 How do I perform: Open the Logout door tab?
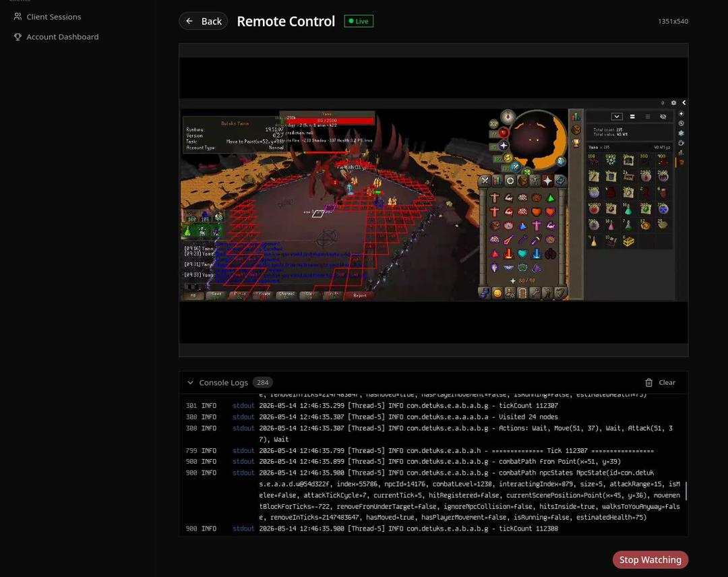[522, 293]
